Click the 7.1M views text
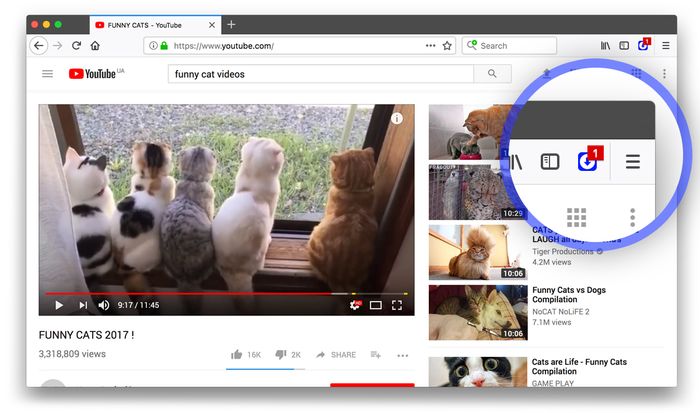Image resolution: width=700 pixels, height=413 pixels. pos(552,322)
